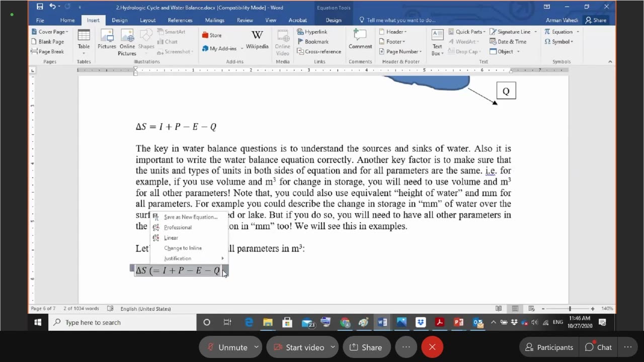Open Task View on the taskbar

227,322
